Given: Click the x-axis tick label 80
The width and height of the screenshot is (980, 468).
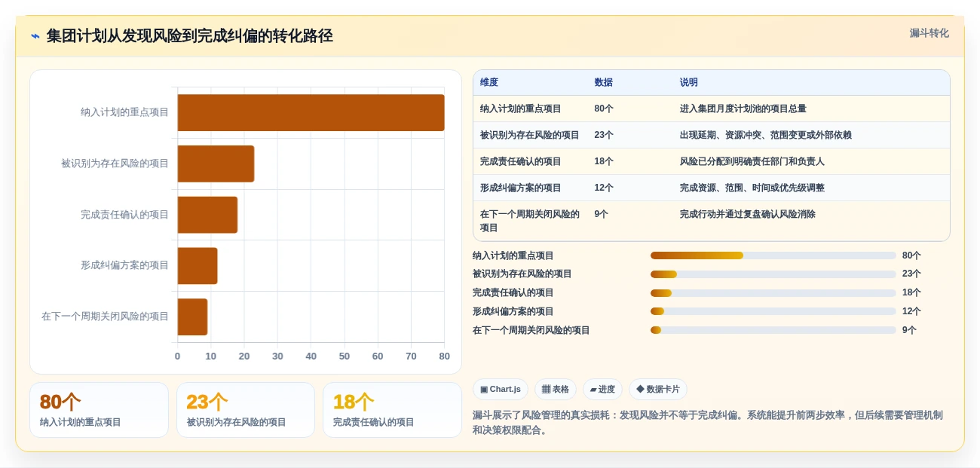Looking at the screenshot, I should 445,356.
